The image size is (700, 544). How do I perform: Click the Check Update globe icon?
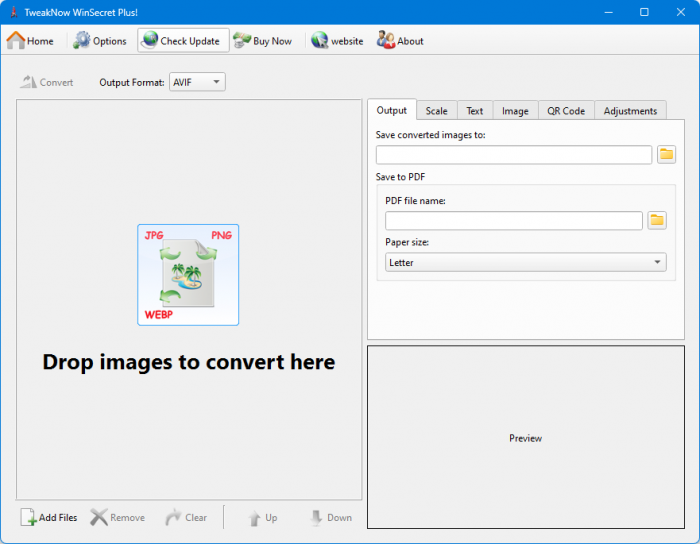pyautogui.click(x=150, y=41)
